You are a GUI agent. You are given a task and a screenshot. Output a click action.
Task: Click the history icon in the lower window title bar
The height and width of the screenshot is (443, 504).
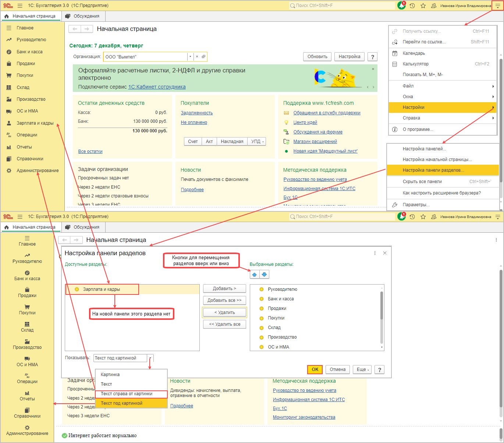(x=412, y=217)
